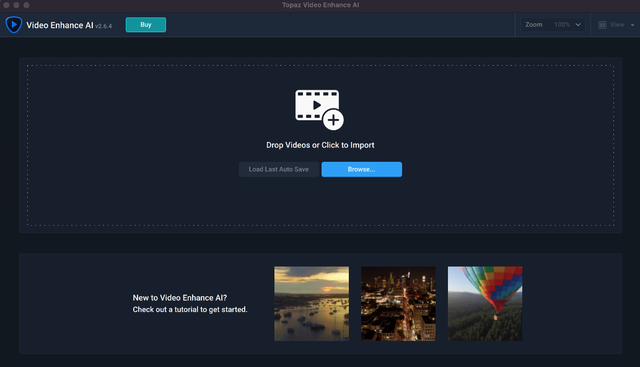Click the plus badge on import icon
This screenshot has width=640, height=367.
[333, 120]
